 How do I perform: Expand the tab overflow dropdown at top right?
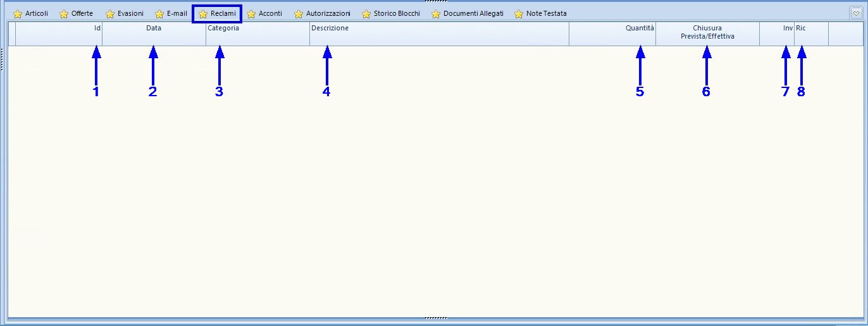point(856,13)
